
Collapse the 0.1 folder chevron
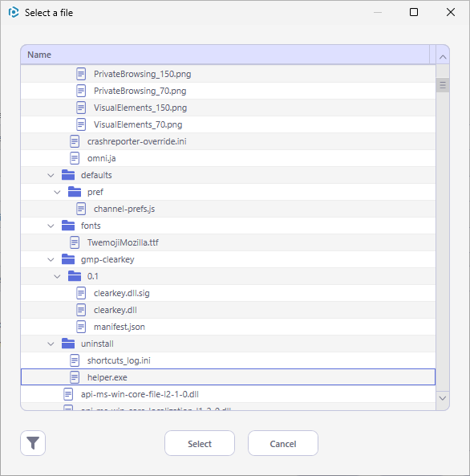pos(57,276)
